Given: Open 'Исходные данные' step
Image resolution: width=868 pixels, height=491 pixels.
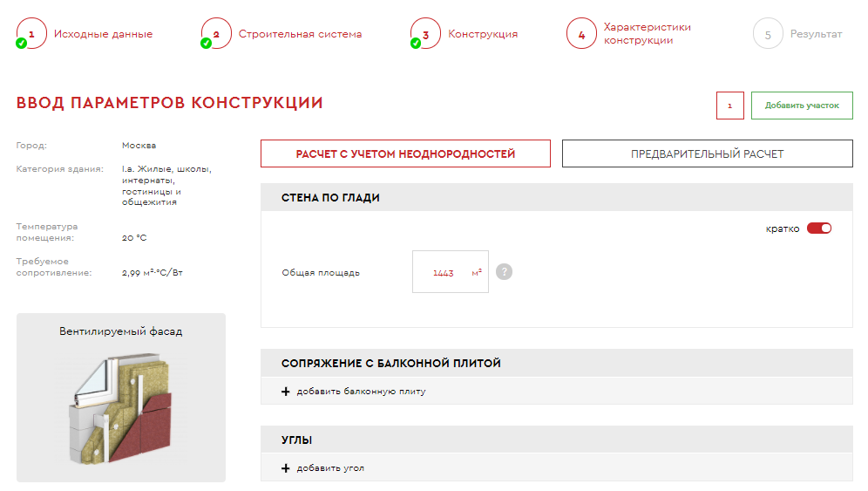Looking at the screenshot, I should 103,34.
